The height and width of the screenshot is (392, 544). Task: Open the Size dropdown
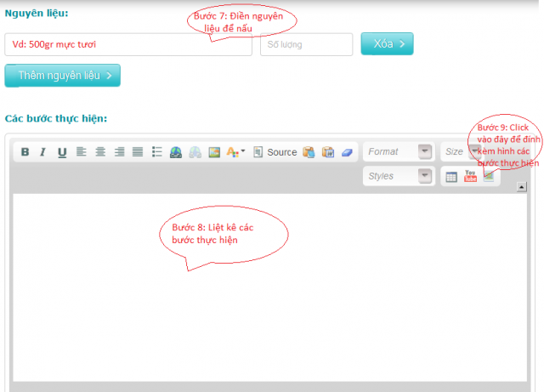[462, 151]
